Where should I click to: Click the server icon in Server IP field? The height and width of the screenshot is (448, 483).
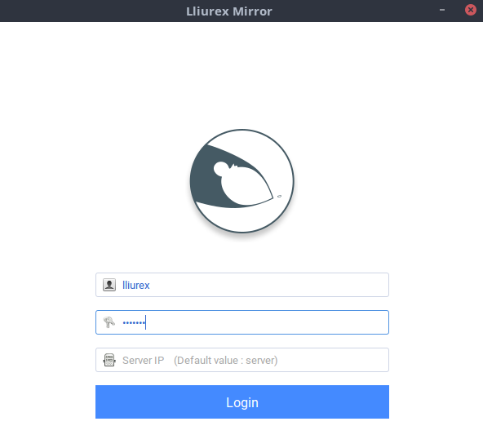tap(109, 360)
